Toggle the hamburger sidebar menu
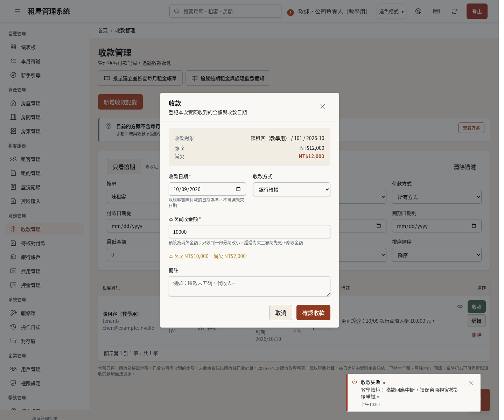 pyautogui.click(x=17, y=12)
